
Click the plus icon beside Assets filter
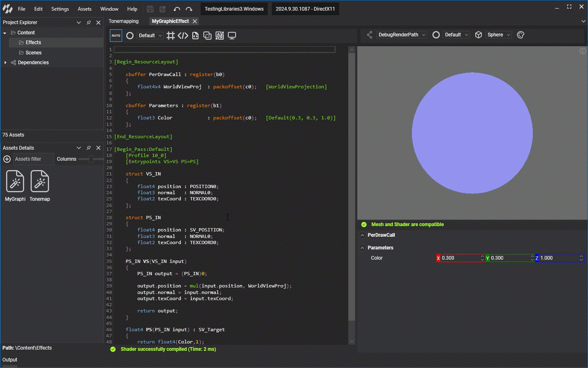(x=7, y=159)
